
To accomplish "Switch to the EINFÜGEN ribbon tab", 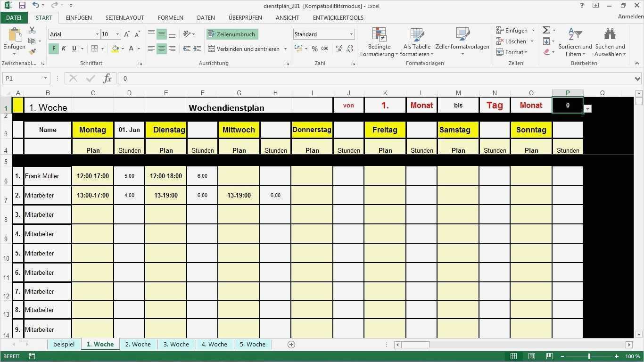I will pos(78,17).
